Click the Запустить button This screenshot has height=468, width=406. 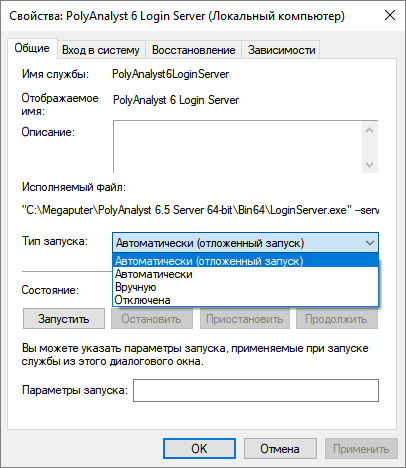[x=64, y=319]
